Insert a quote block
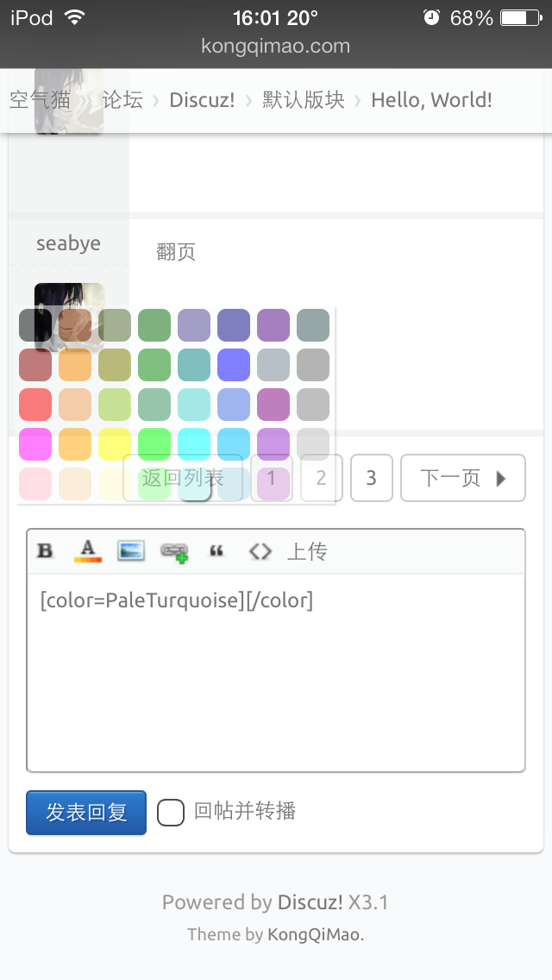Image resolution: width=552 pixels, height=980 pixels. pos(216,550)
